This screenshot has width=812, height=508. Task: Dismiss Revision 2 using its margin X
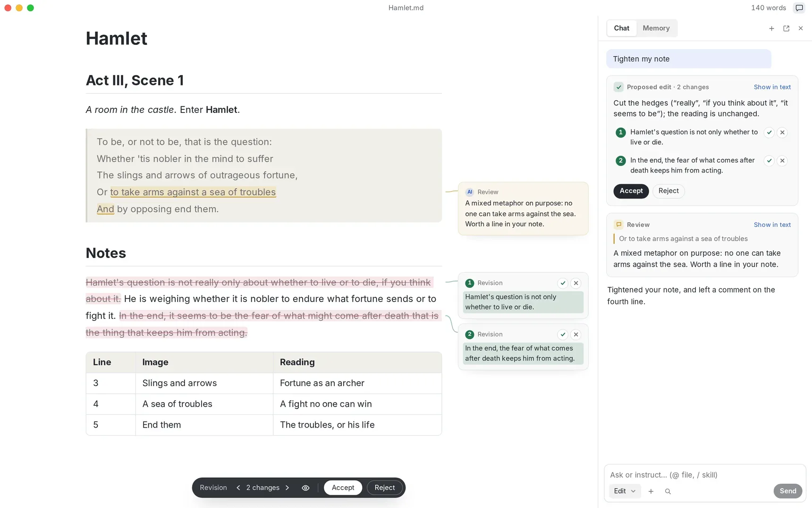[576, 335]
